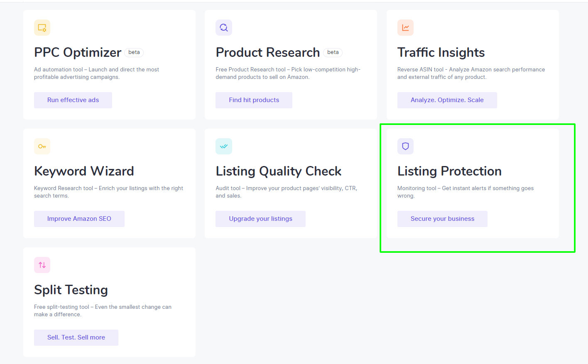
Task: Click Sell. Test. Sell more button
Action: point(76,337)
